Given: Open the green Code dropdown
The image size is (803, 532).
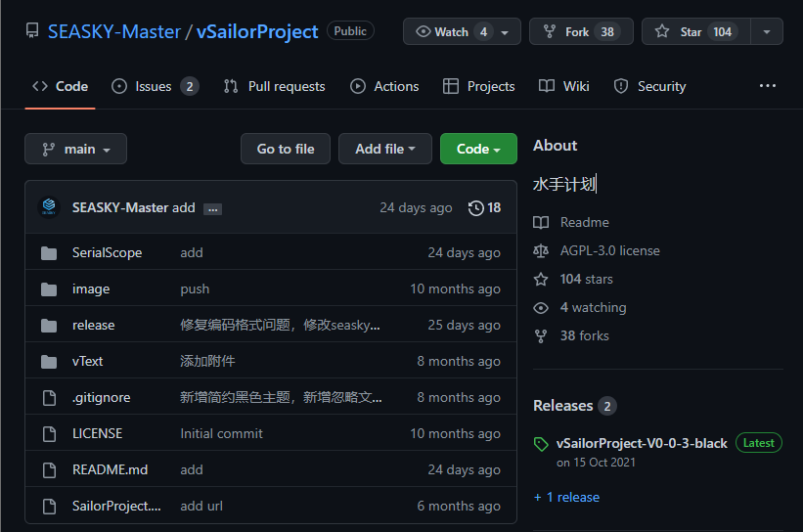Looking at the screenshot, I should point(478,149).
